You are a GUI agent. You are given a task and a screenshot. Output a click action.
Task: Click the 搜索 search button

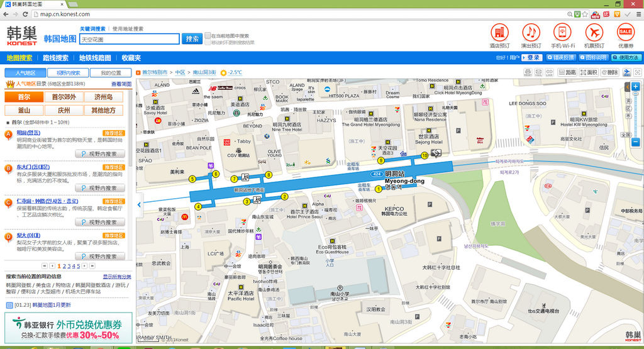point(192,39)
